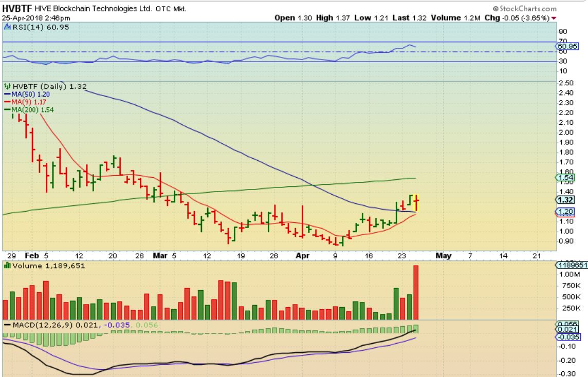The width and height of the screenshot is (588, 377).
Task: Click the RSI(14) 60.95 legend label
Action: pyautogui.click(x=41, y=27)
